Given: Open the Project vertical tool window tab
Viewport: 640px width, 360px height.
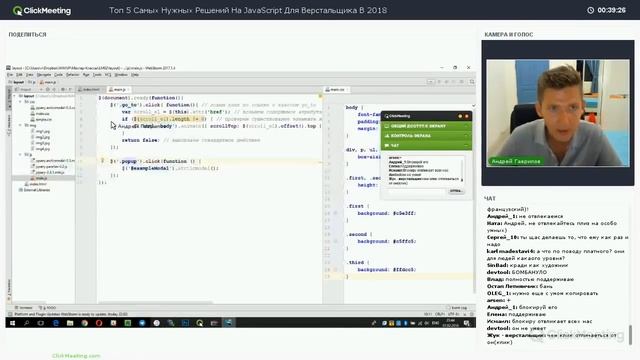Looking at the screenshot, I should [9, 98].
